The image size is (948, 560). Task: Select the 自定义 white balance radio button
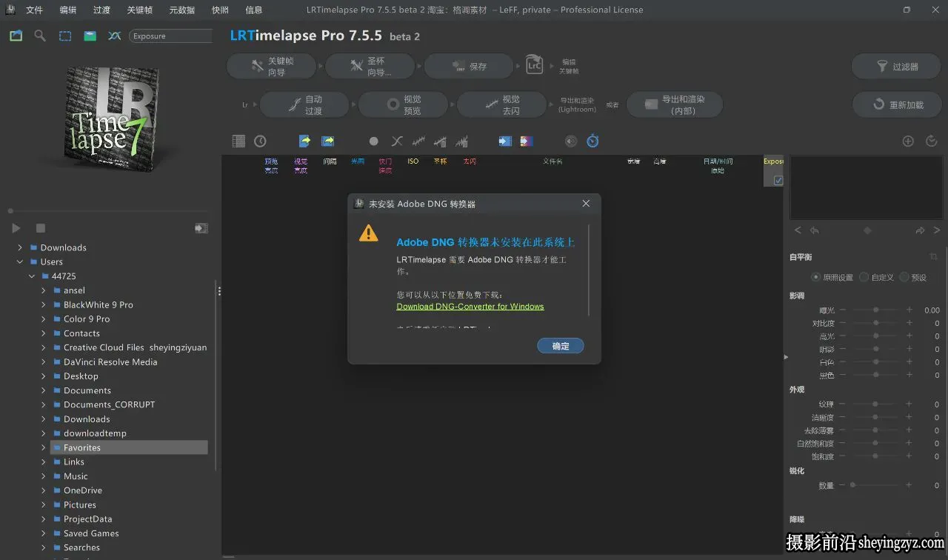pos(864,277)
